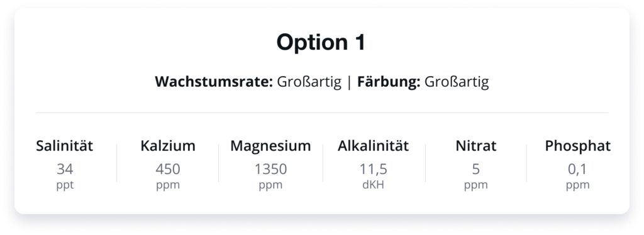Click the 450 calcium value

pyautogui.click(x=168, y=169)
